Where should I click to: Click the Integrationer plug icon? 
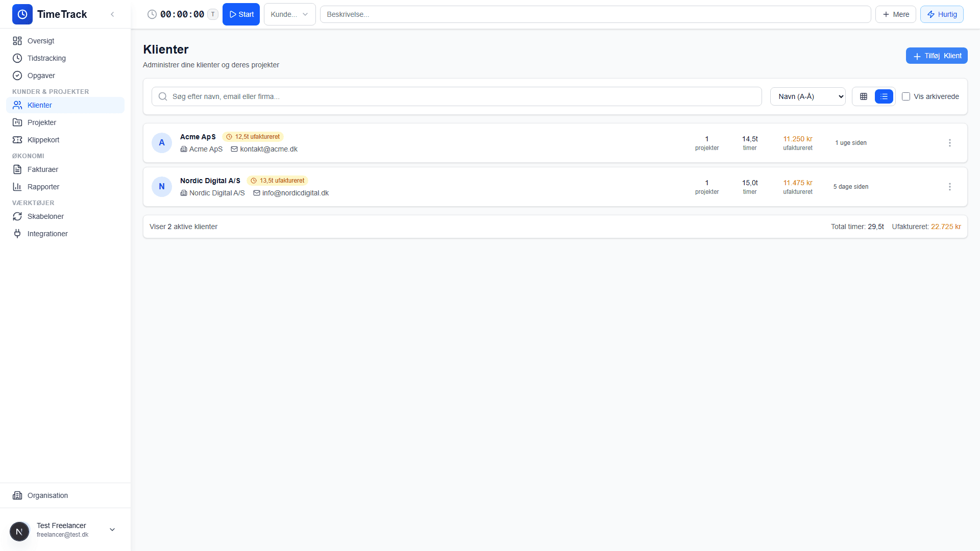tap(17, 234)
